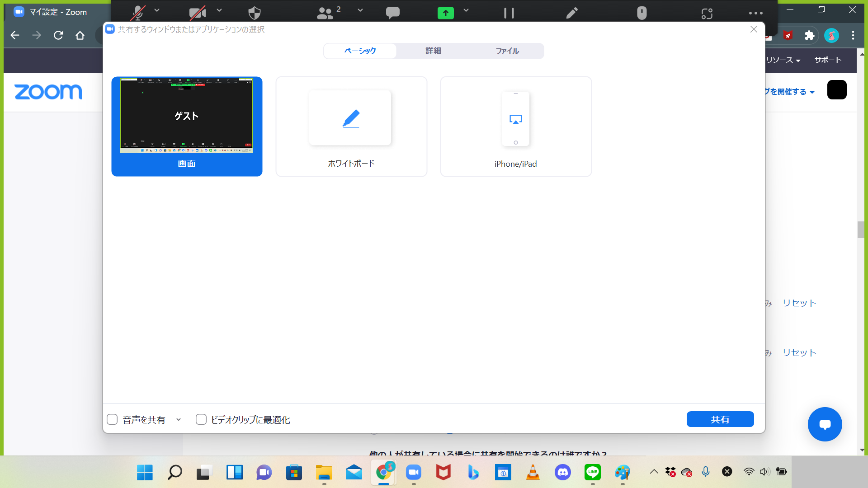Open the Participants panel icon
Image resolution: width=868 pixels, height=488 pixels.
(325, 13)
